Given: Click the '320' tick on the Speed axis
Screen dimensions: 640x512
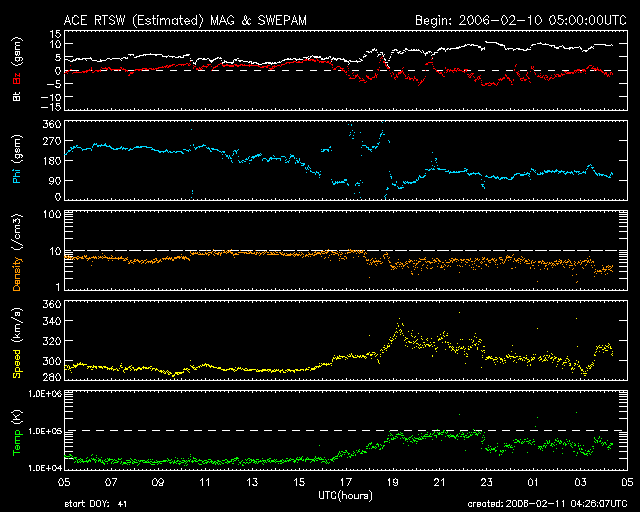Looking at the screenshot, I should coord(52,341).
